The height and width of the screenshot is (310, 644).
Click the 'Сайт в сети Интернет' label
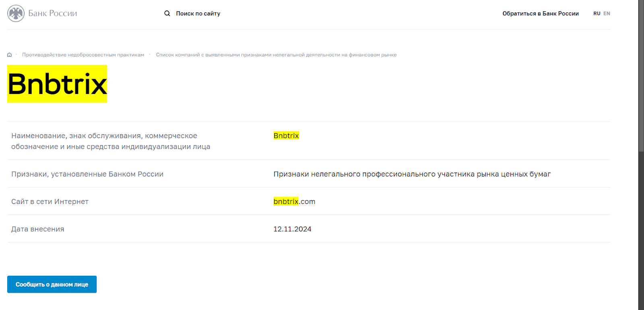[50, 202]
